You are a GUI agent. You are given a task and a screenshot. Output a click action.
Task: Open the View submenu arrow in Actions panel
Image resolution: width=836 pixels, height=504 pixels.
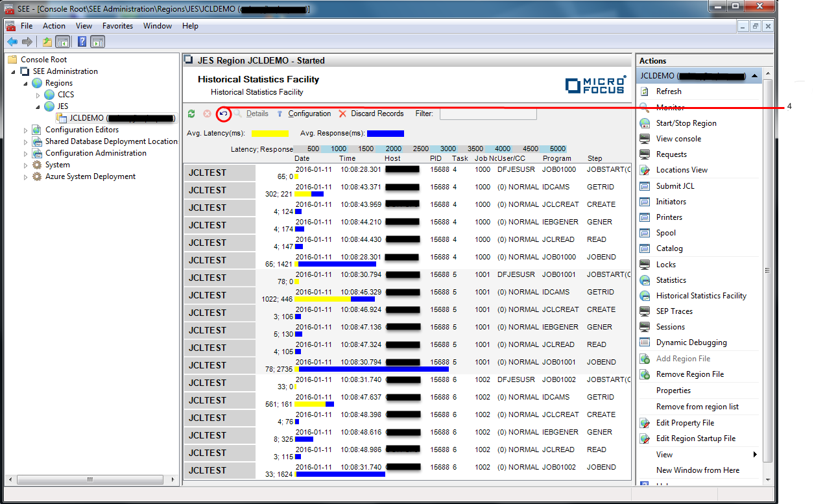(754, 455)
